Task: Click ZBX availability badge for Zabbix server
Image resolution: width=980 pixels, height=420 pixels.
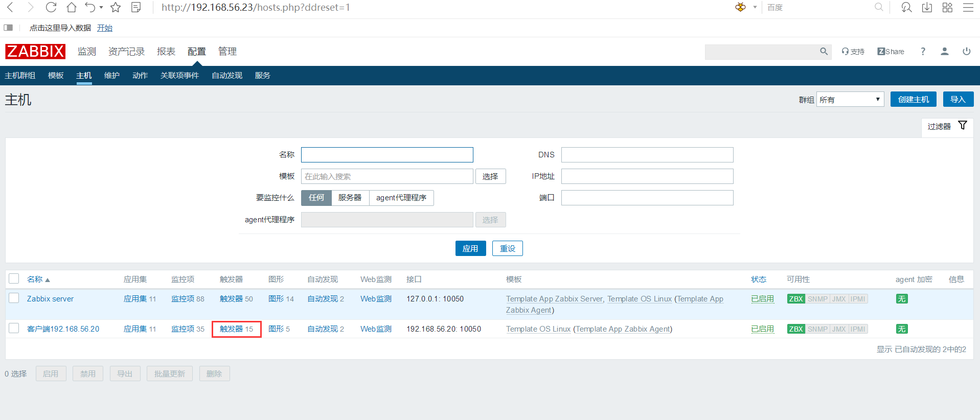Action: (796, 299)
